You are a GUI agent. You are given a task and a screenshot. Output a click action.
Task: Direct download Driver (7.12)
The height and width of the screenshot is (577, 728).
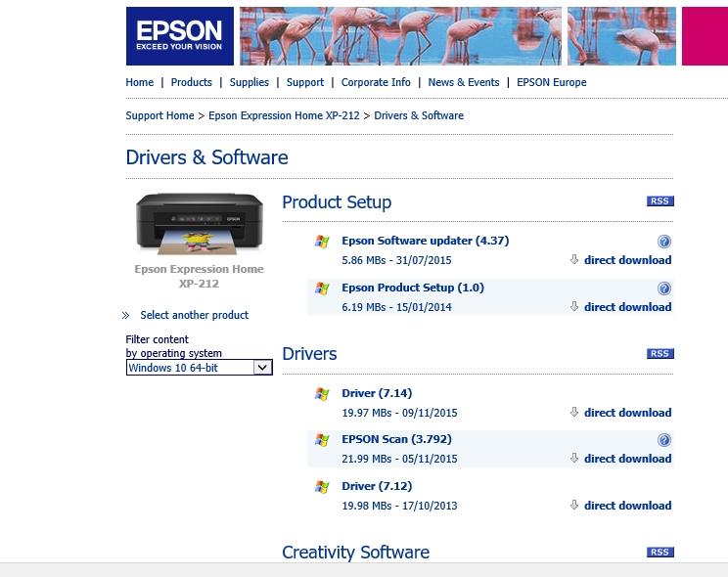[x=628, y=506]
